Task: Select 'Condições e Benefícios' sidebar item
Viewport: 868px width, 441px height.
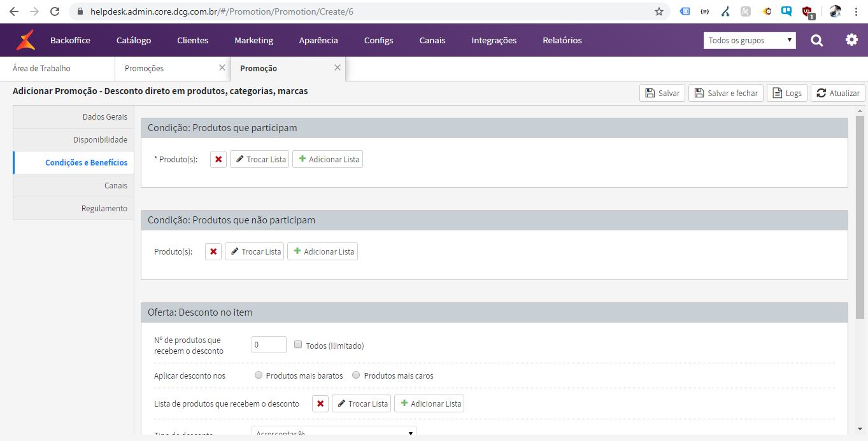Action: (x=73, y=163)
